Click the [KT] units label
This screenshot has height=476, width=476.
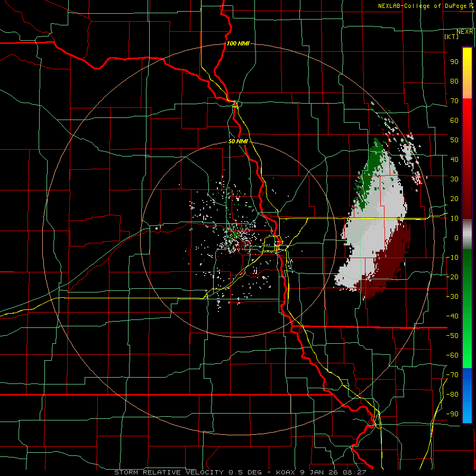(x=452, y=36)
